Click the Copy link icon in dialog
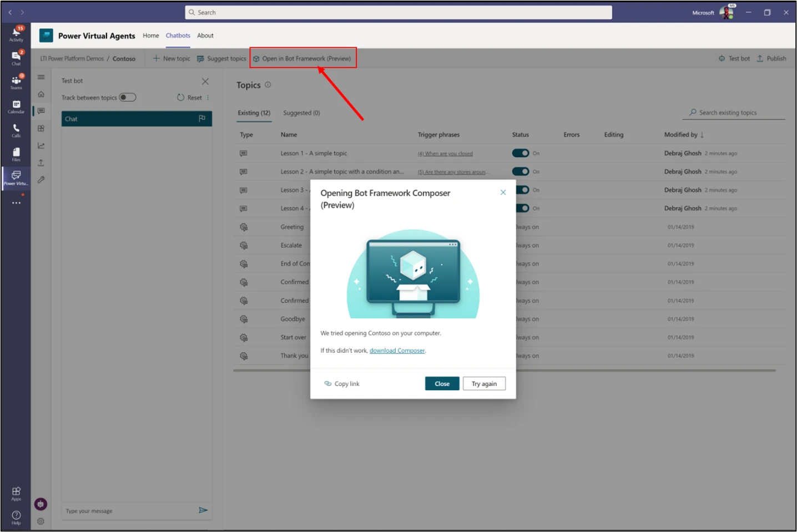797x532 pixels. [x=327, y=384]
